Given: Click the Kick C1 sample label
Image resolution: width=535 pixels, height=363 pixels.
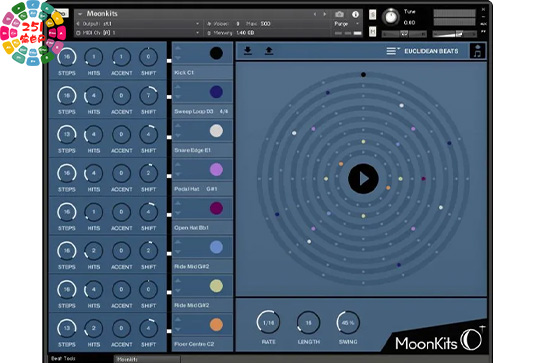Looking at the screenshot, I should pyautogui.click(x=184, y=73).
